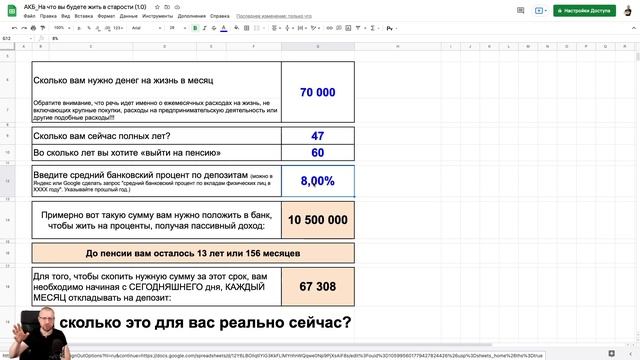Viewport: 640px width, 360px height.
Task: Open the Arial font dropdown
Action: [146, 28]
